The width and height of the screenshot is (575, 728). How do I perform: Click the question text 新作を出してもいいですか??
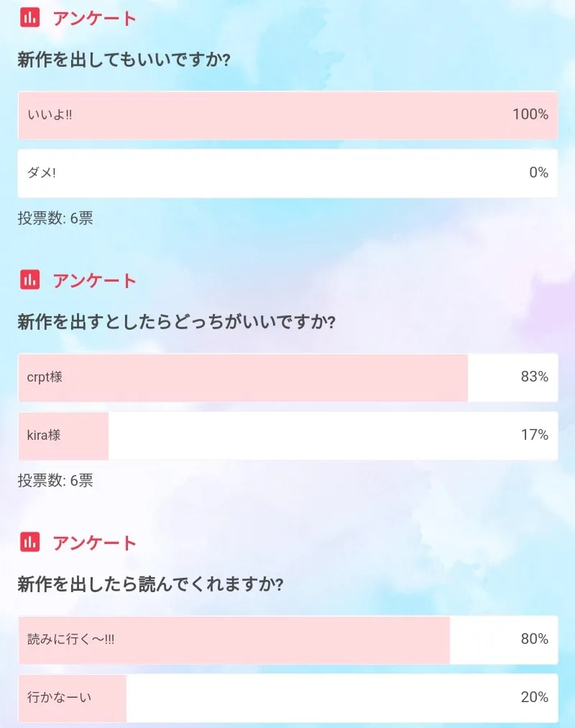click(124, 60)
